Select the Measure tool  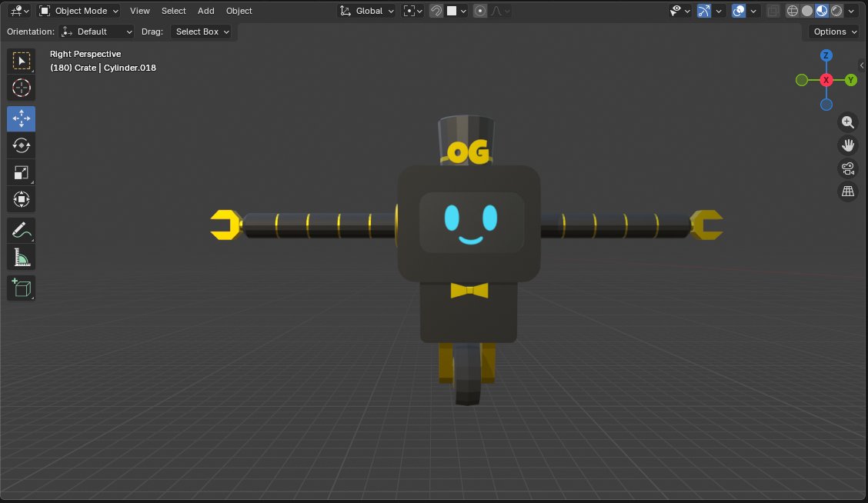click(22, 257)
